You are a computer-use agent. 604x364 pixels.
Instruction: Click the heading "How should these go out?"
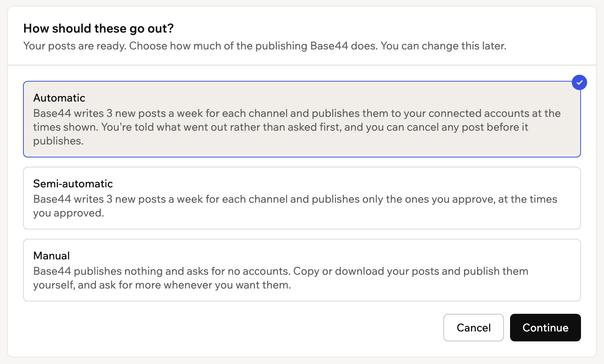99,28
